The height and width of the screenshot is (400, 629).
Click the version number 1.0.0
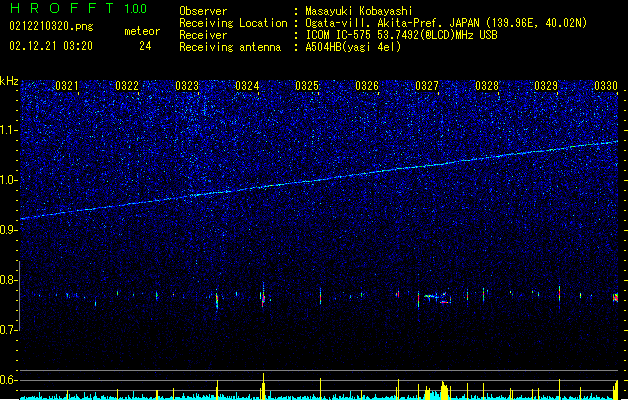click(x=135, y=9)
